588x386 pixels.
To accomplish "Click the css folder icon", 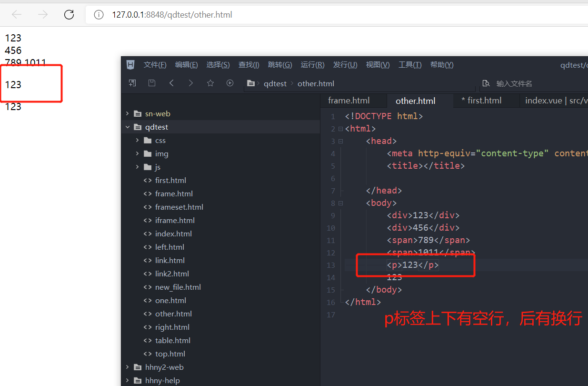I will (148, 140).
